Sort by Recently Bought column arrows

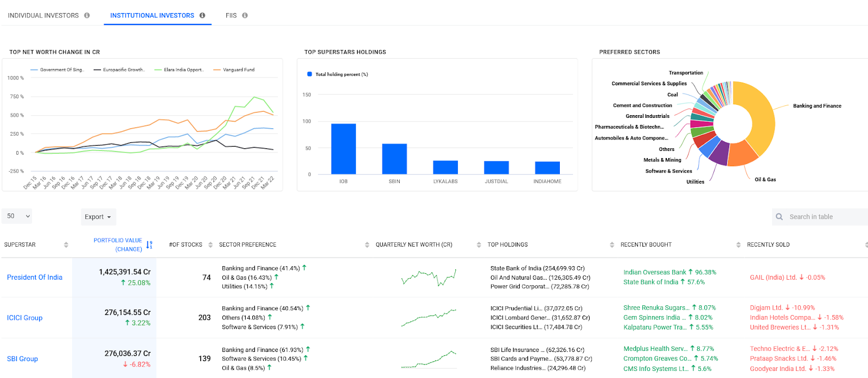coord(738,245)
